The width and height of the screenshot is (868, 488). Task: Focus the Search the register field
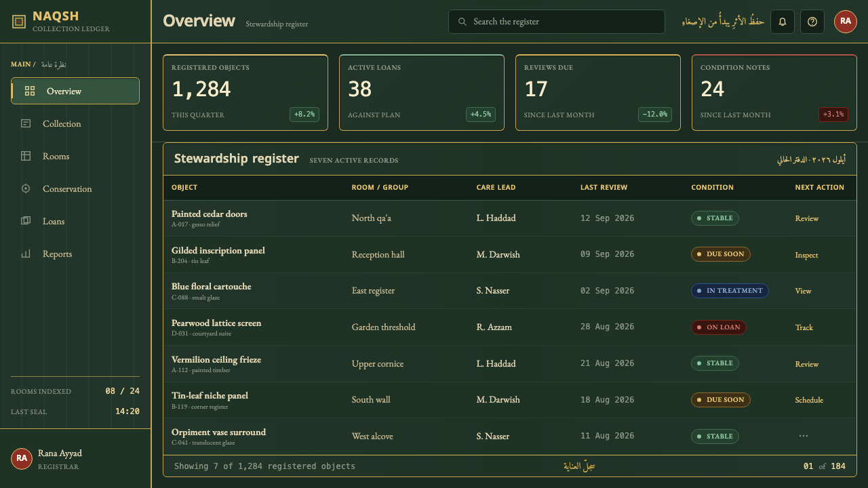557,22
